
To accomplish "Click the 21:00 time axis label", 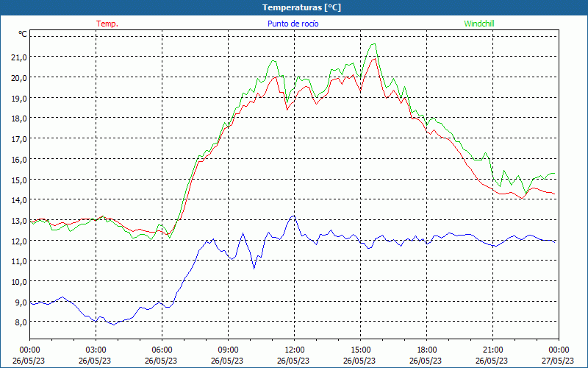I will 492,350.
